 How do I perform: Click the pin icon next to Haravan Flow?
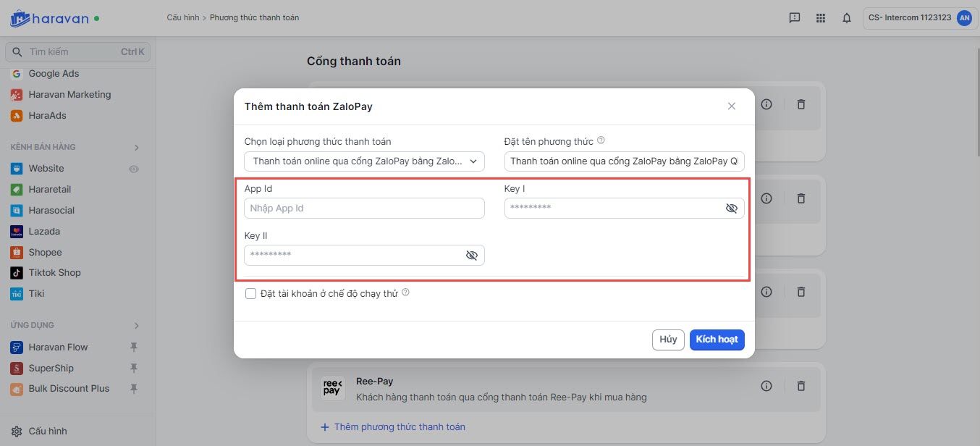click(133, 348)
